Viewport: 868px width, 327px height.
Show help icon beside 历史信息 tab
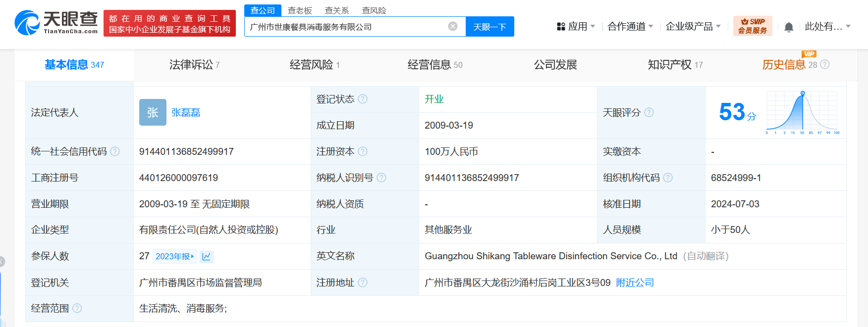pyautogui.click(x=825, y=64)
